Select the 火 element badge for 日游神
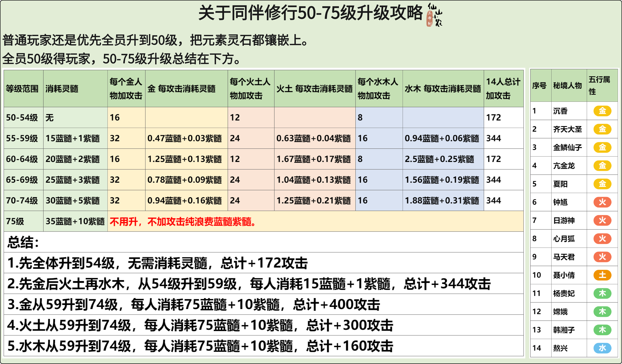 602,220
